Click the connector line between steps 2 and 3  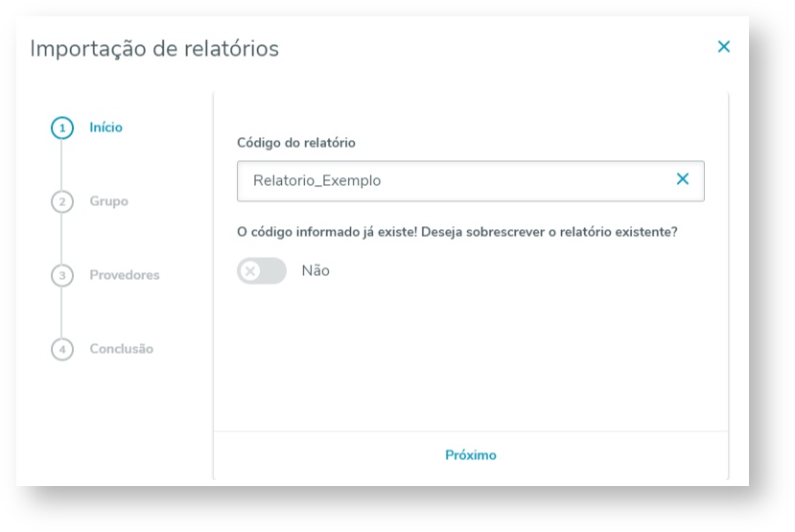click(x=62, y=239)
